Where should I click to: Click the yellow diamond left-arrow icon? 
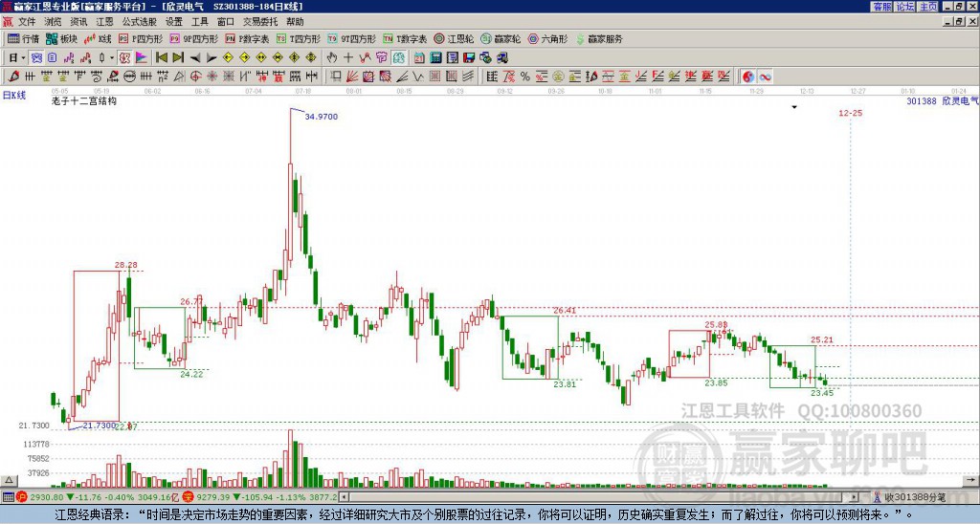[228, 57]
